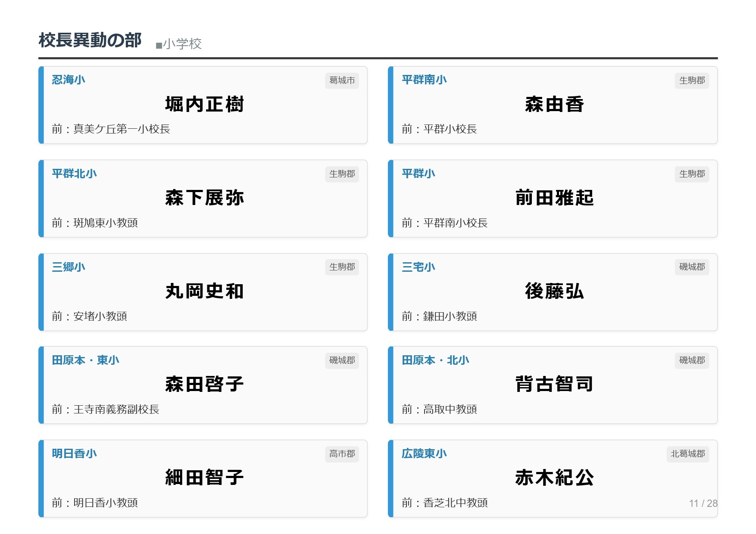Screen dimensions: 756x534
Task: Click the 高市郡 tag on 明日香小 card
Action: tap(342, 454)
